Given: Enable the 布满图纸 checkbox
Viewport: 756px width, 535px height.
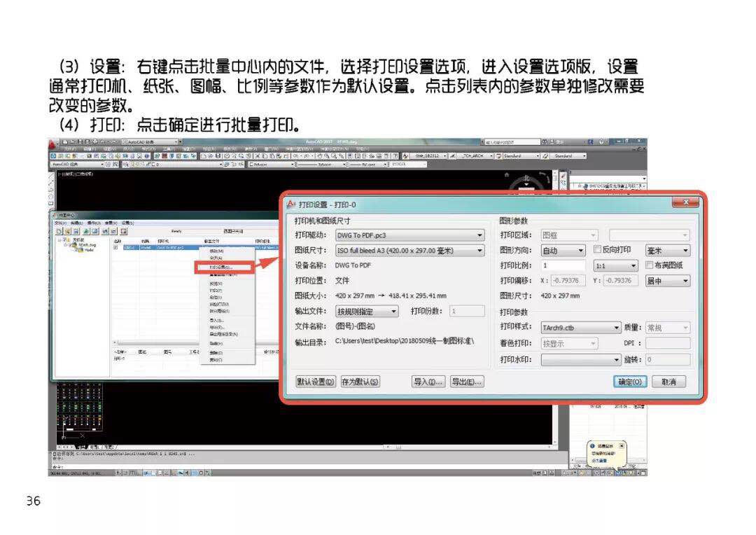Looking at the screenshot, I should coord(649,265).
